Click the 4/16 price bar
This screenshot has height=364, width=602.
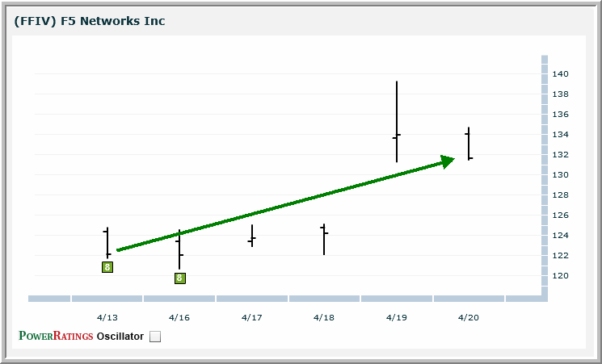pyautogui.click(x=179, y=249)
